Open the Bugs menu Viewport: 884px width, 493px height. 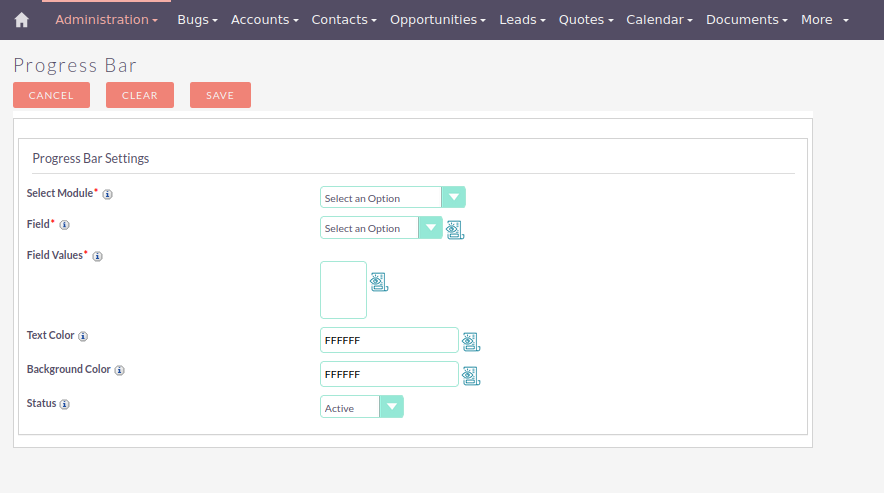tap(197, 20)
